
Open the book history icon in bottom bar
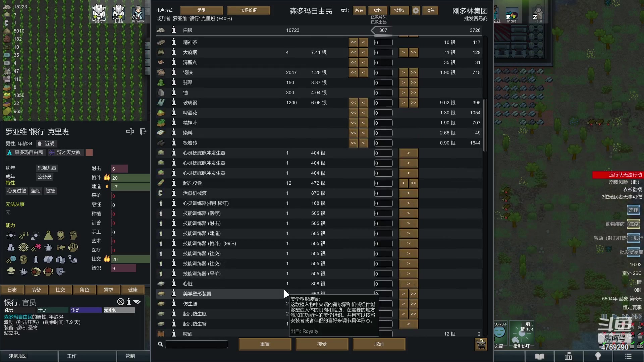tap(539, 356)
